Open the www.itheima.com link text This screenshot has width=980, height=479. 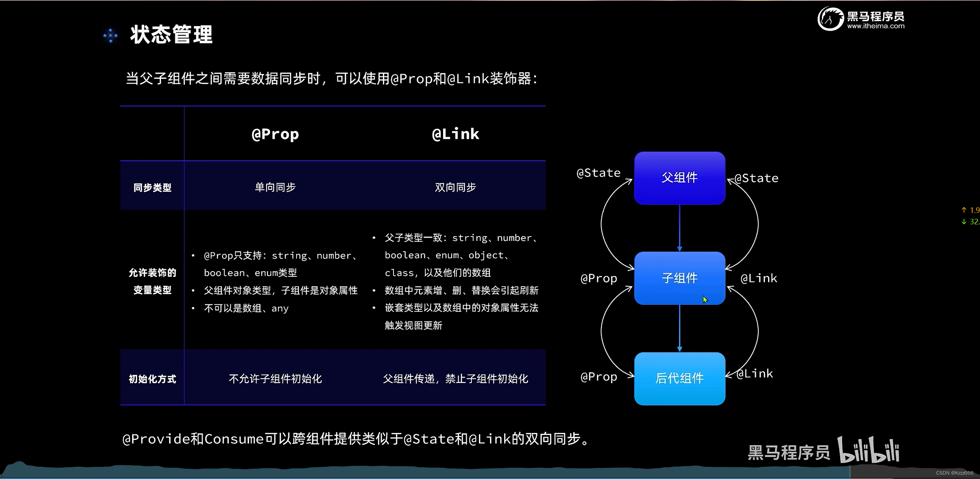pyautogui.click(x=876, y=26)
